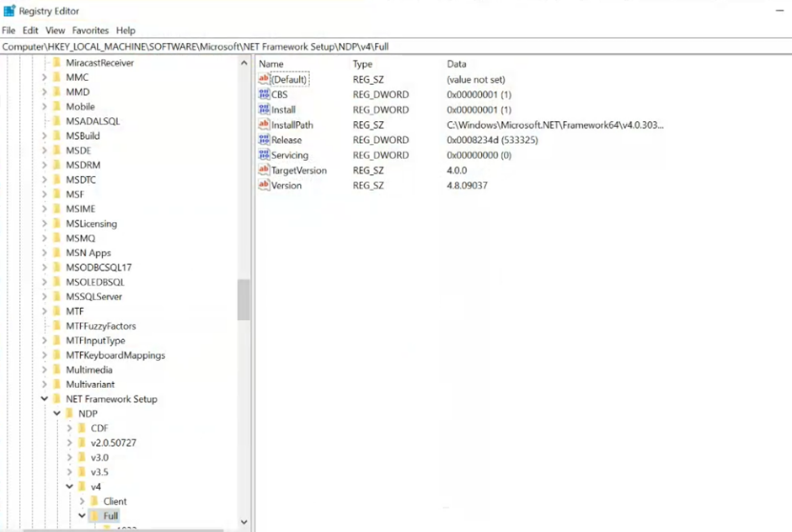This screenshot has width=792, height=532.
Task: Click the REG_DWORD icon next to CBS
Action: coord(265,94)
